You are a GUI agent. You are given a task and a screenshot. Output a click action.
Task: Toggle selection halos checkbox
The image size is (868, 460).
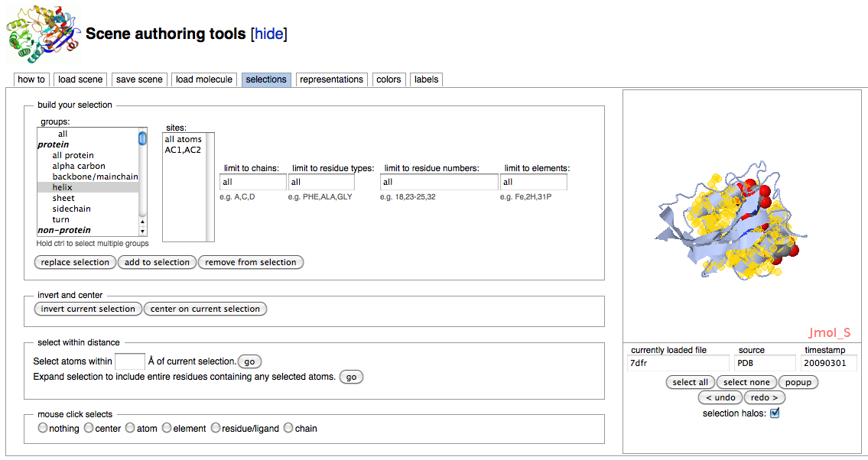pos(775,413)
